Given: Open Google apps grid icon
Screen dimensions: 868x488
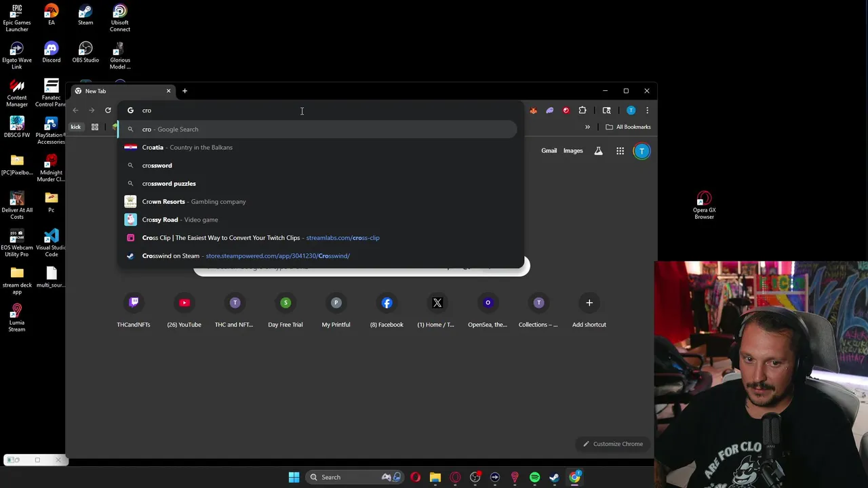Looking at the screenshot, I should click(x=620, y=151).
